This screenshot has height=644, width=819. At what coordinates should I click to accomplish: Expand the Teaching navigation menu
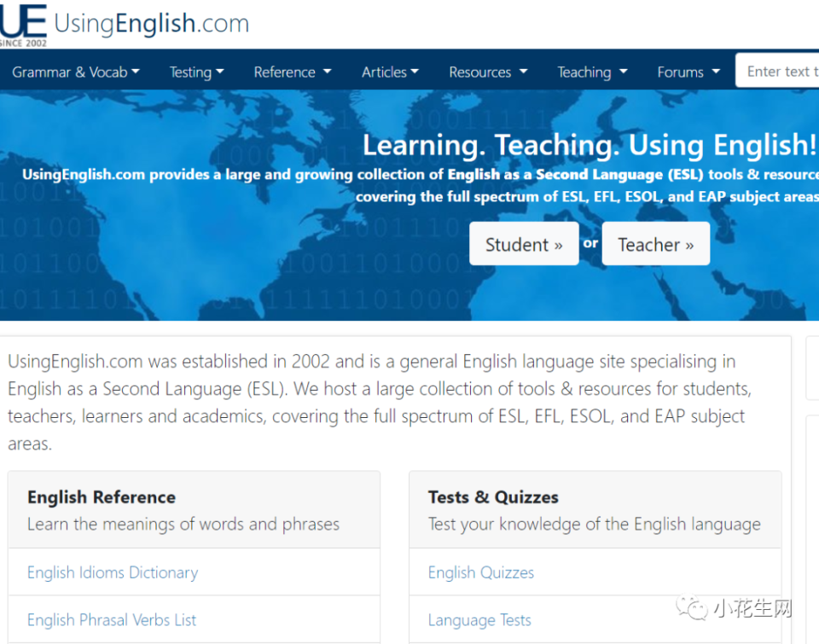click(592, 73)
